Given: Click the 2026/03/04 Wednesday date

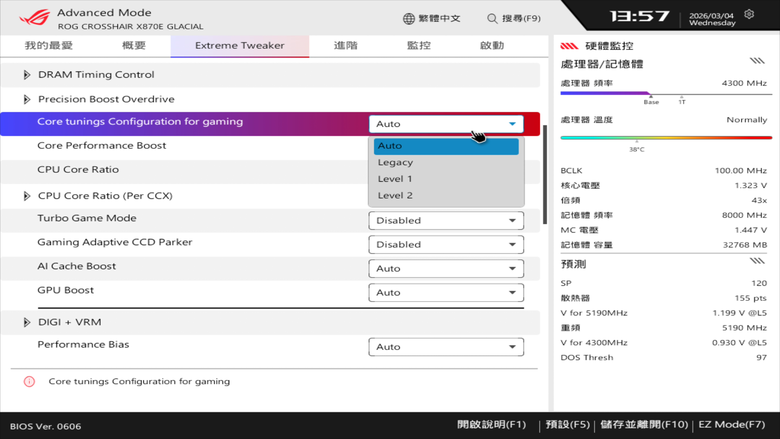Looking at the screenshot, I should (x=712, y=19).
